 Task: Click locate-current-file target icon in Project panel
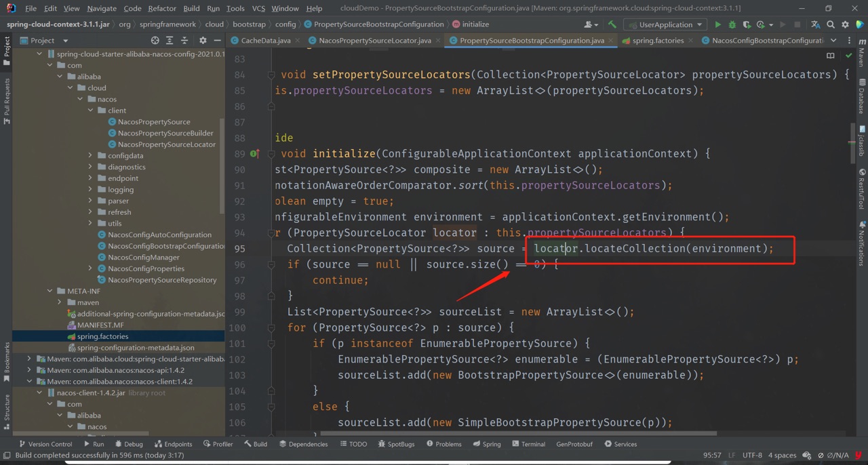[155, 41]
